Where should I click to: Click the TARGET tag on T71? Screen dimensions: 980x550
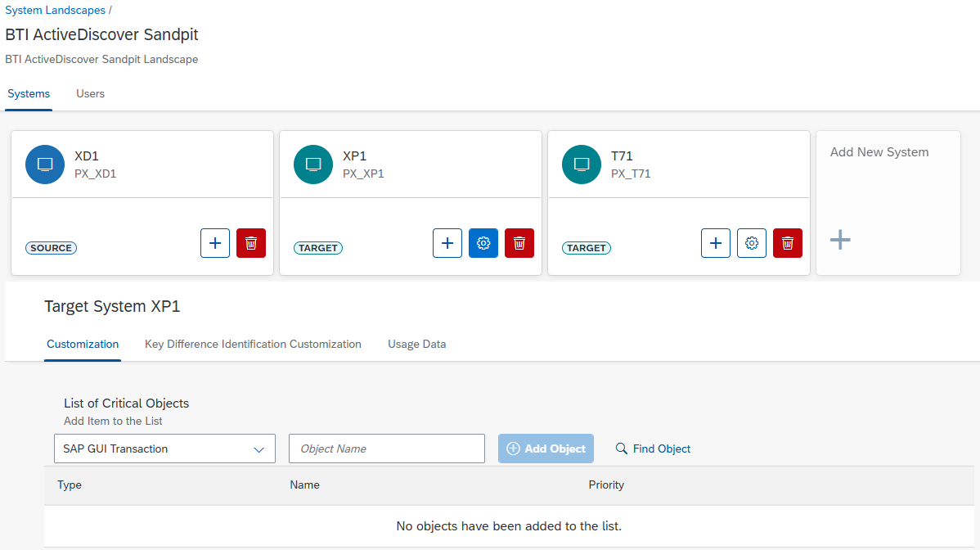587,248
